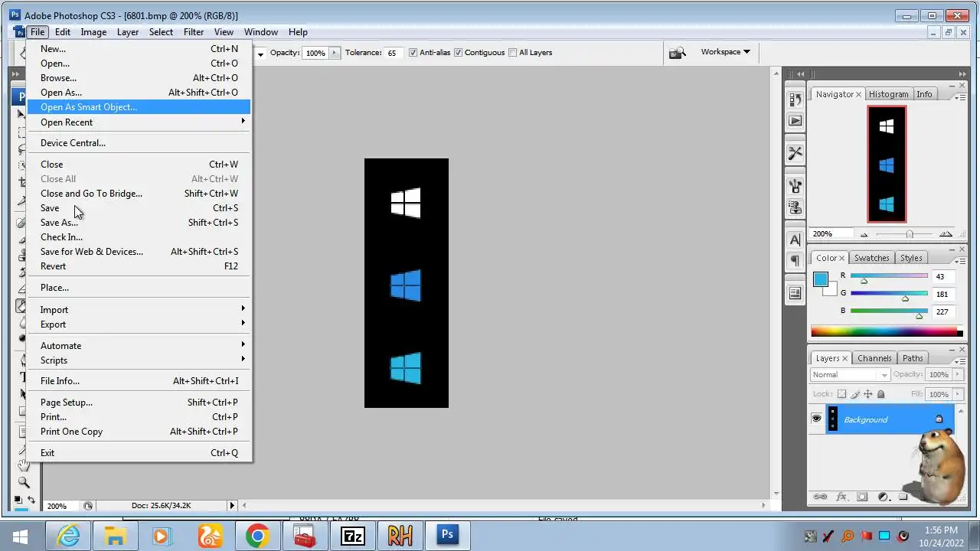This screenshot has height=551, width=980.
Task: Click the link layers icon
Action: click(820, 497)
